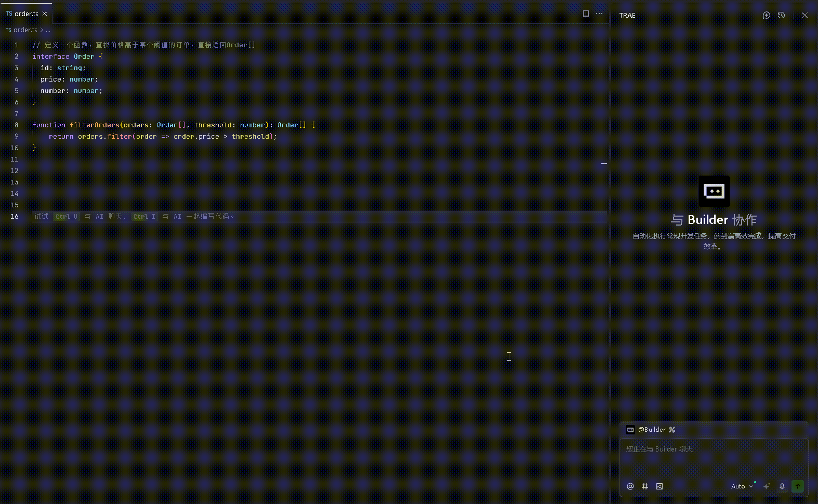Click the # context reference icon
The image size is (818, 504).
pos(645,486)
